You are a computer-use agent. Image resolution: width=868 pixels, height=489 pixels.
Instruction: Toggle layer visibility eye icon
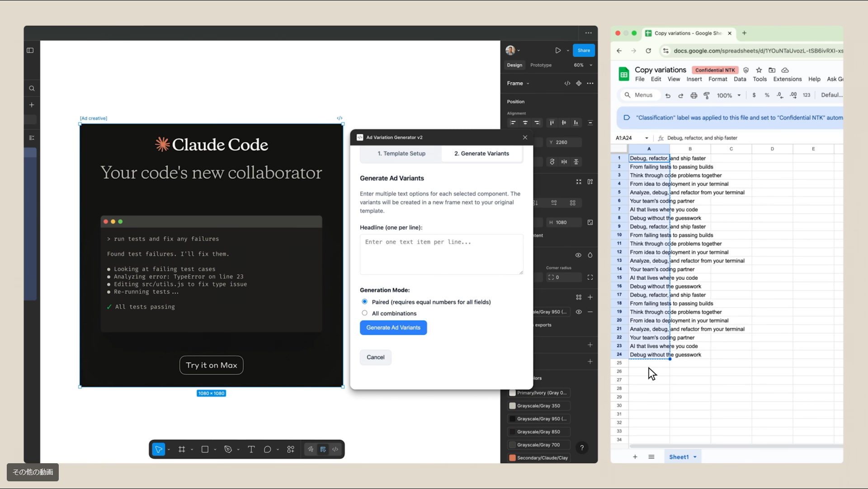point(578,255)
